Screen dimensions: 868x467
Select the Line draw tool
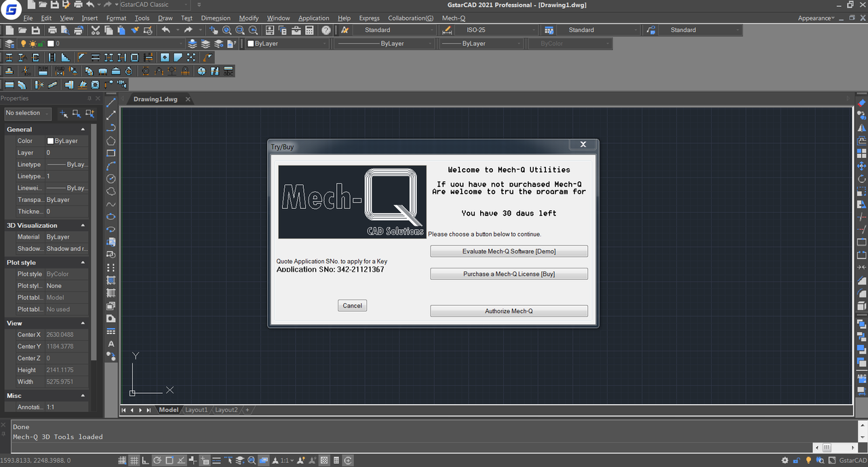pos(111,102)
